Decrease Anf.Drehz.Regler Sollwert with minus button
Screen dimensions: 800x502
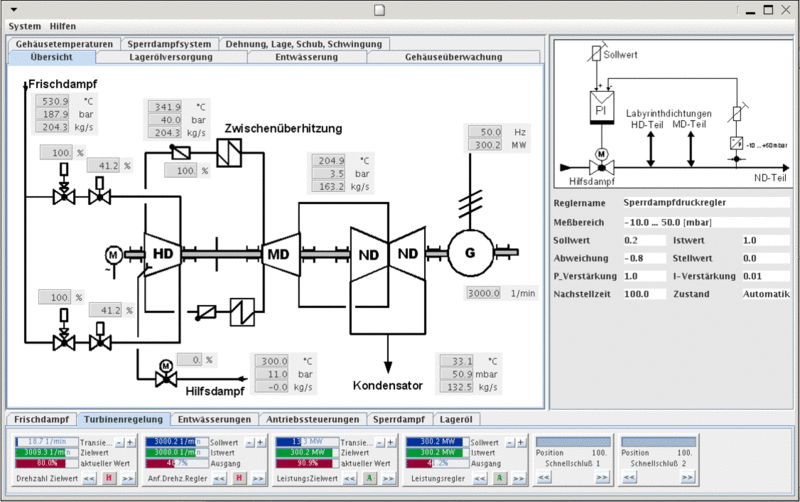(250, 442)
